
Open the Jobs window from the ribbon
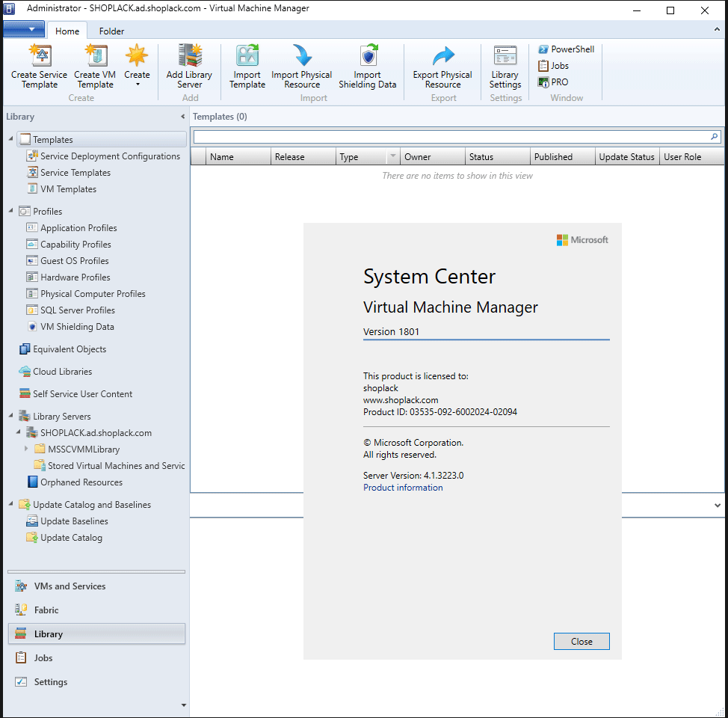pyautogui.click(x=553, y=66)
